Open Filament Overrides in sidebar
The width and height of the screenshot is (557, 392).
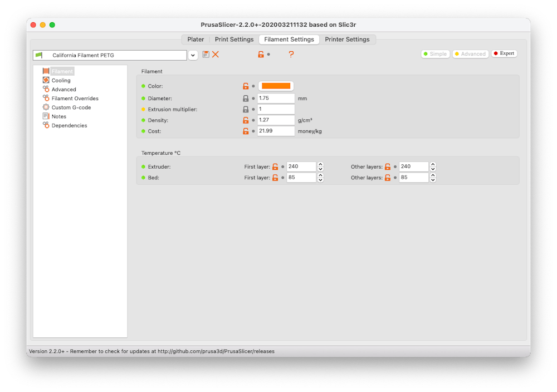coord(71,99)
